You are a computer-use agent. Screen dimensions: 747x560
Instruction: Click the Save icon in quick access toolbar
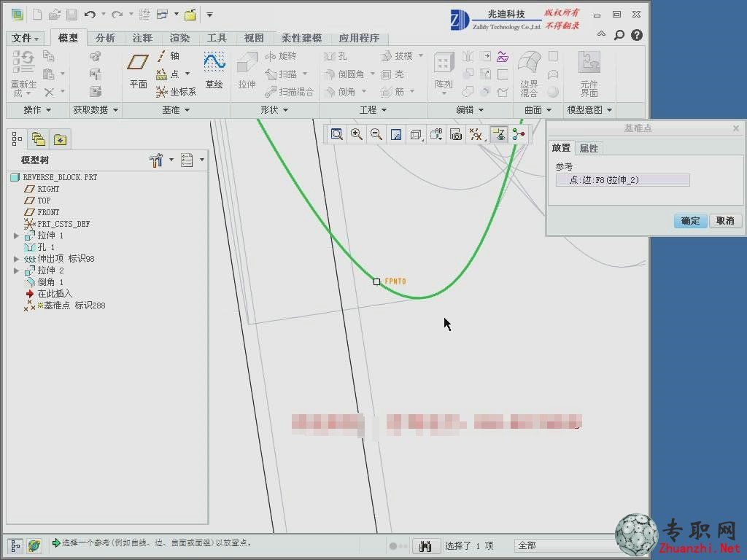[72, 15]
